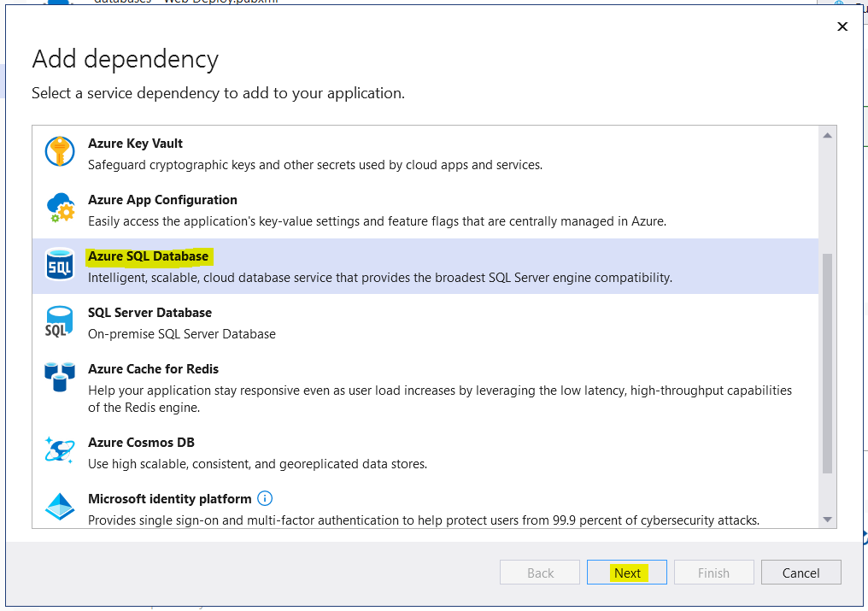
Task: Choose the SQL Server Database title
Action: click(x=150, y=313)
